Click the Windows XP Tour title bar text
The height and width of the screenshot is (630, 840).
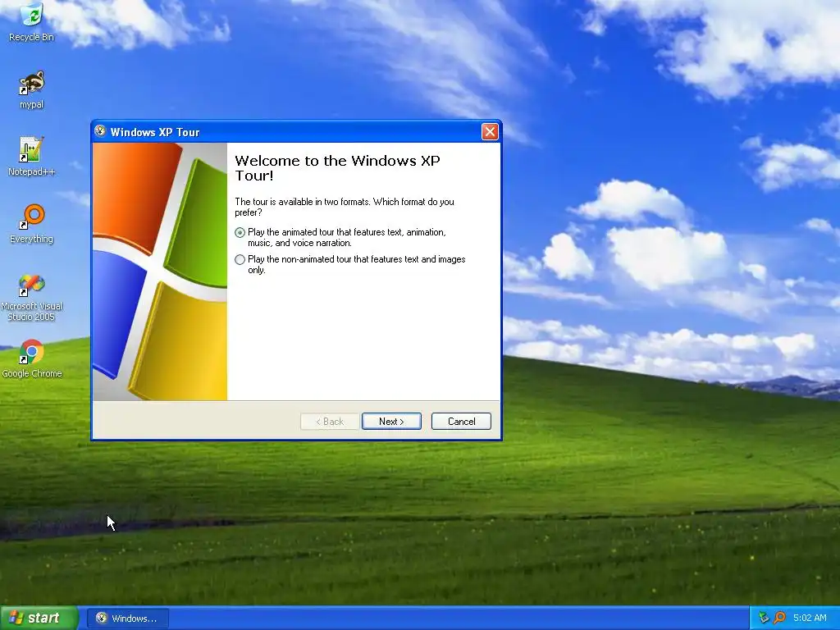tap(155, 132)
